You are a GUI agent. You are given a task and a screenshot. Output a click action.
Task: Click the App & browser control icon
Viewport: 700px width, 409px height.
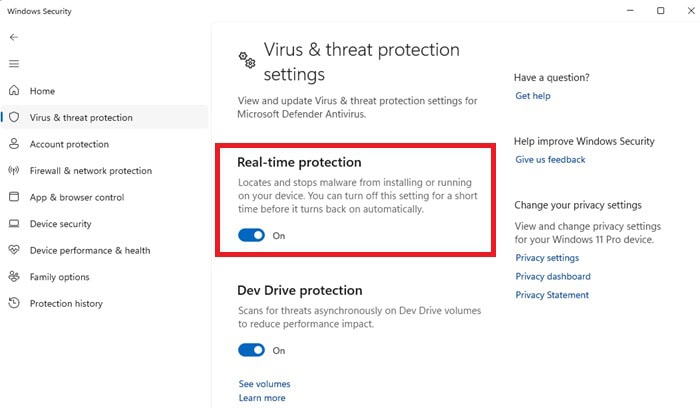click(x=14, y=197)
